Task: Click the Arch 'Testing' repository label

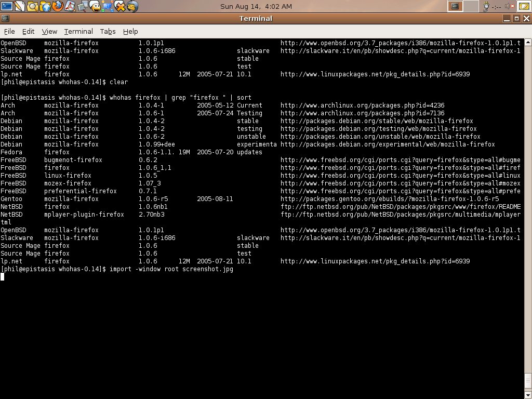Action: pyautogui.click(x=249, y=113)
